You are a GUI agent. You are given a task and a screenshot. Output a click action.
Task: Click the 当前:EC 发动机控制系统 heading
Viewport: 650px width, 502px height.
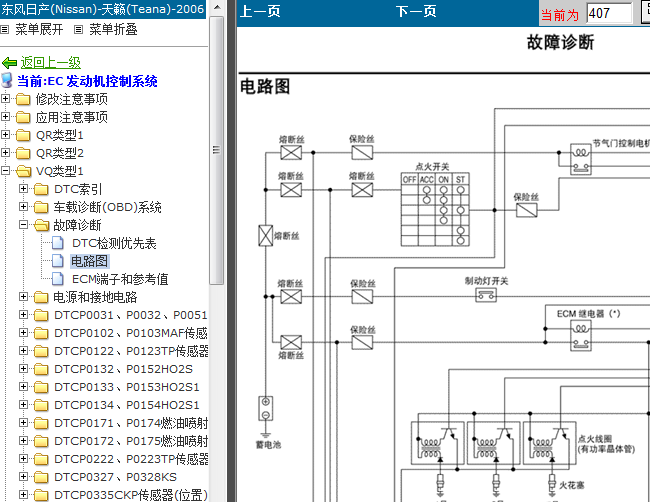(x=87, y=81)
